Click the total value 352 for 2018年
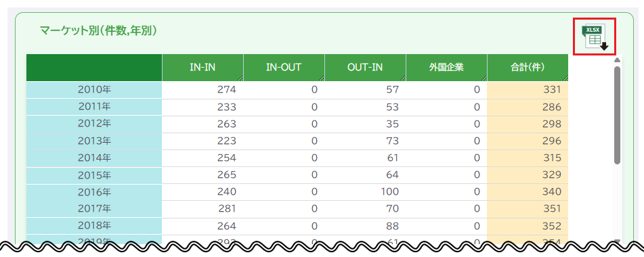 (552, 227)
